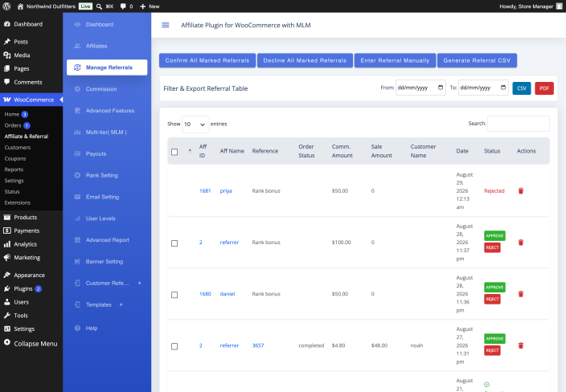Click the Commission gear icon

click(77, 89)
